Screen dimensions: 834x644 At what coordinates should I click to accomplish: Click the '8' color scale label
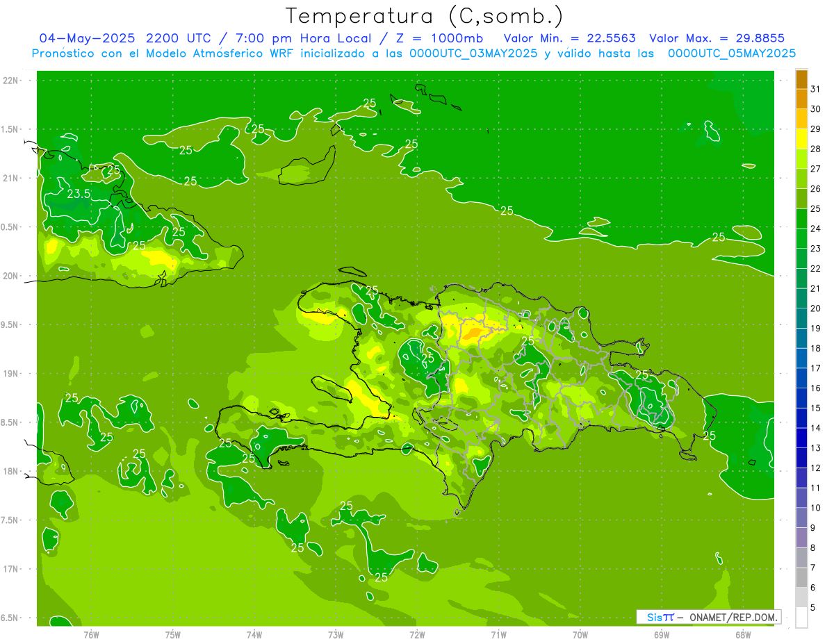(x=812, y=547)
